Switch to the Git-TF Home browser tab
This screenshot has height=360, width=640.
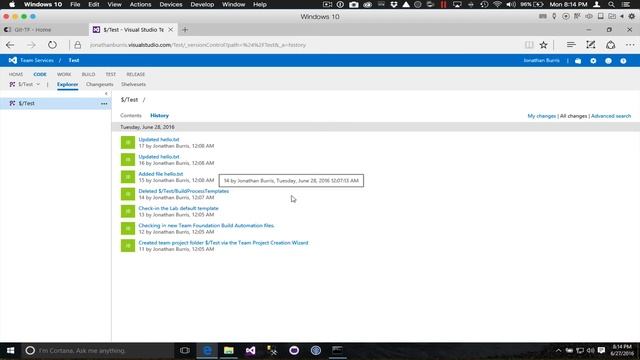(44, 30)
